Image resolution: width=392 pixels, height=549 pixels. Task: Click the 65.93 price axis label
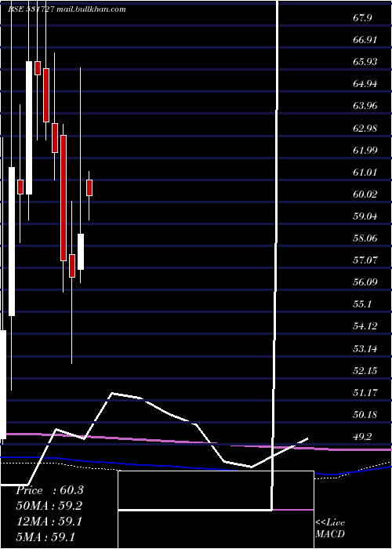pos(365,62)
